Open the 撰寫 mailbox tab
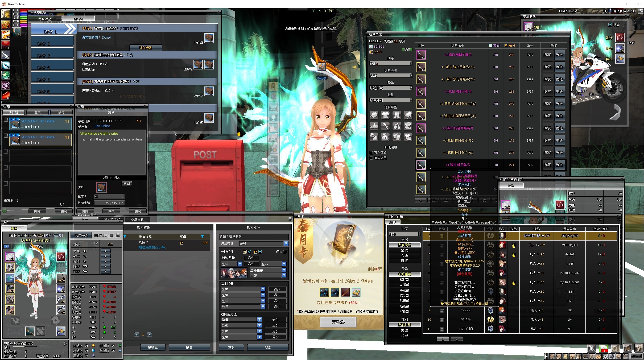This screenshot has height=360, width=644. (x=38, y=113)
